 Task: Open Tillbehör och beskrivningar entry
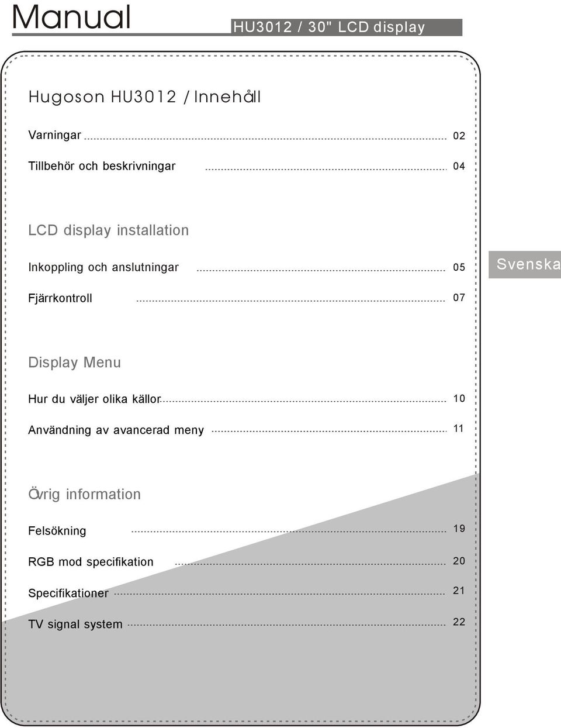(x=102, y=166)
